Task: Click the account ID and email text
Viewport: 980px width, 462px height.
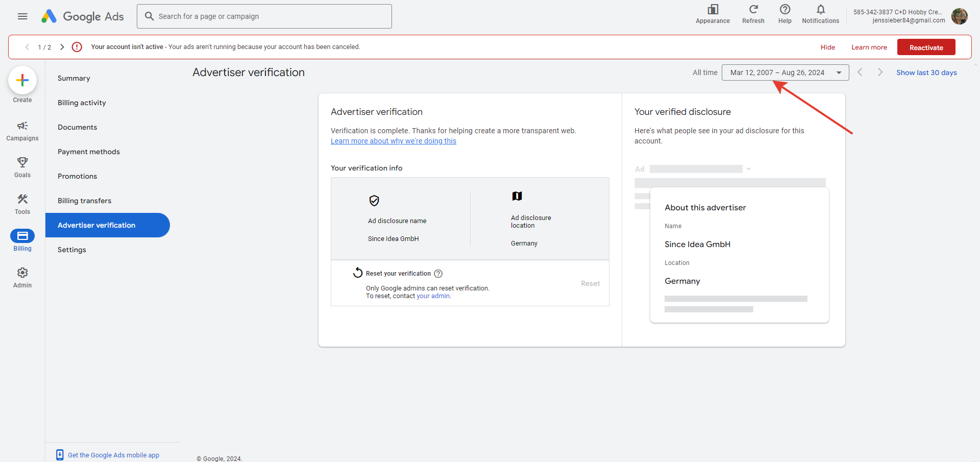Action: (899, 16)
